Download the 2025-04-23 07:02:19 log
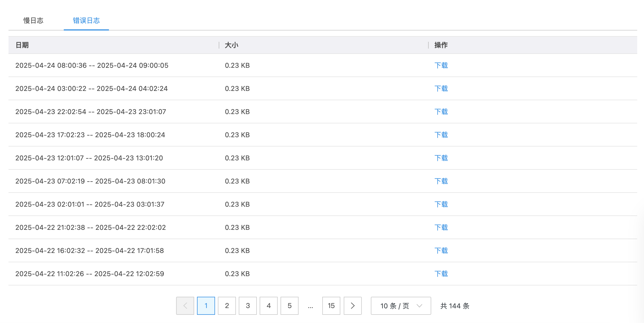Image resolution: width=644 pixels, height=323 pixels. (441, 181)
